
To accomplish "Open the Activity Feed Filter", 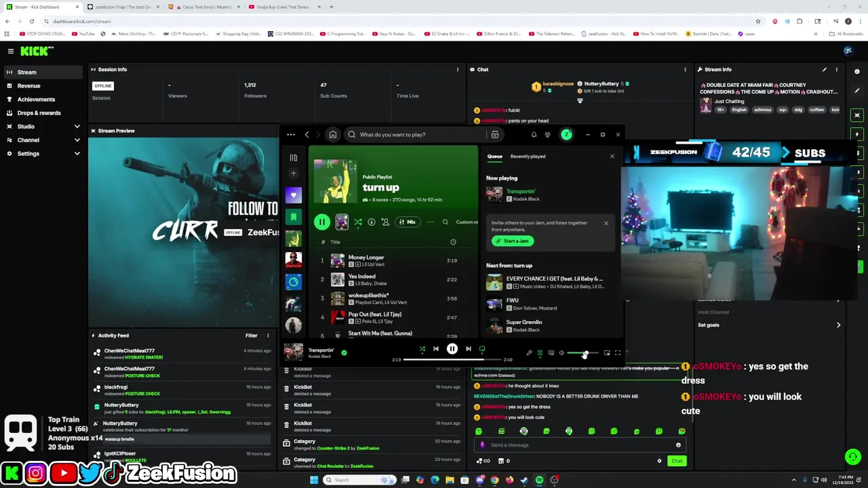I will click(252, 335).
